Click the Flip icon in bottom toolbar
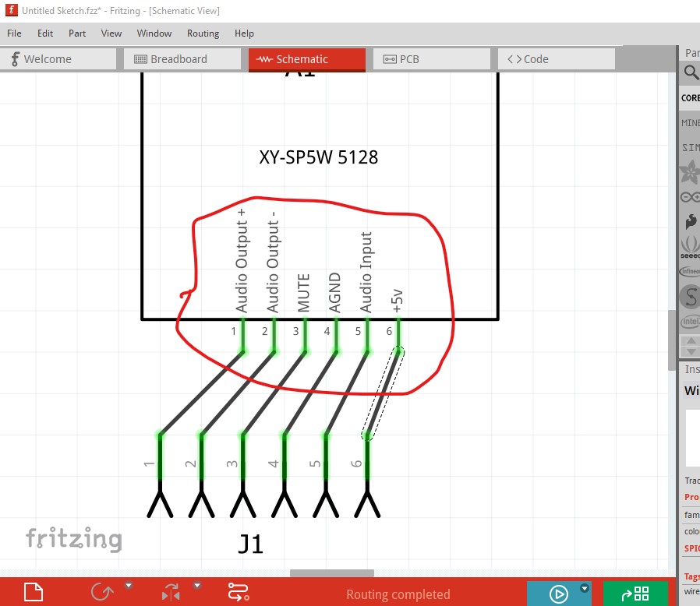This screenshot has height=606, width=700. pyautogui.click(x=171, y=594)
